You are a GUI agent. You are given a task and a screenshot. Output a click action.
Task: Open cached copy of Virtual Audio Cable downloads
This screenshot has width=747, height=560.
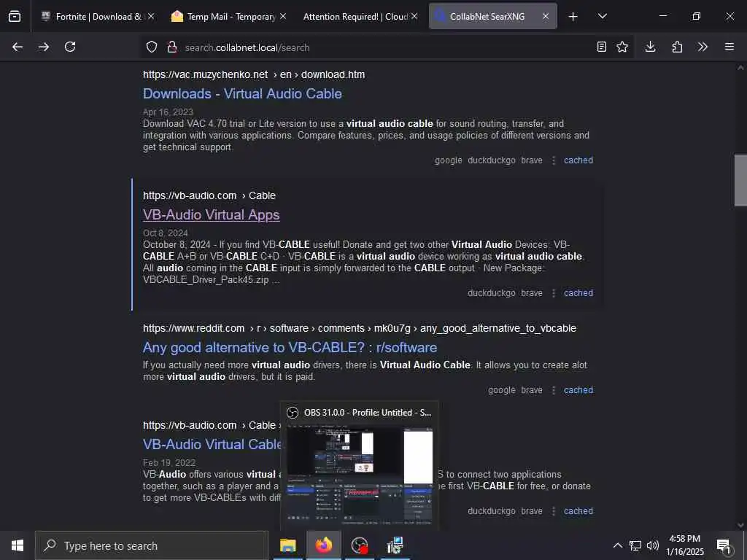[x=578, y=160]
